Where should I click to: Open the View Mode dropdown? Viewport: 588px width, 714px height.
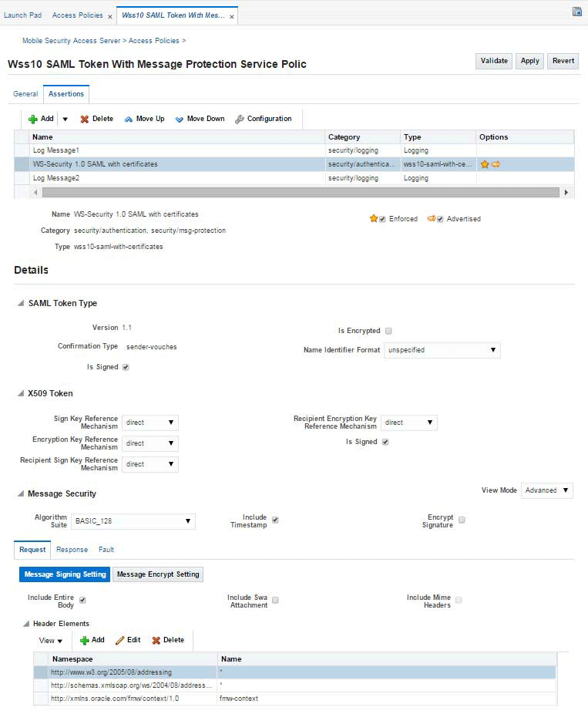pyautogui.click(x=546, y=490)
